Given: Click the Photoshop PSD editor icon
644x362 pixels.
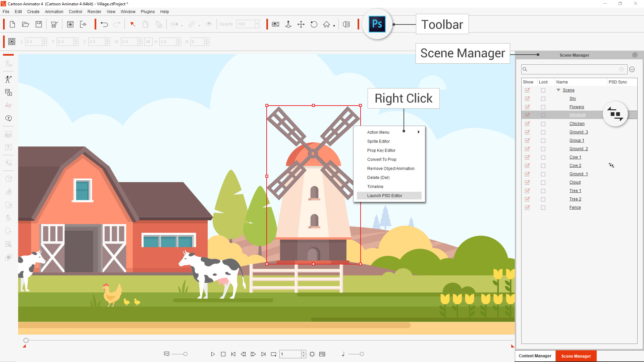Looking at the screenshot, I should click(x=377, y=24).
